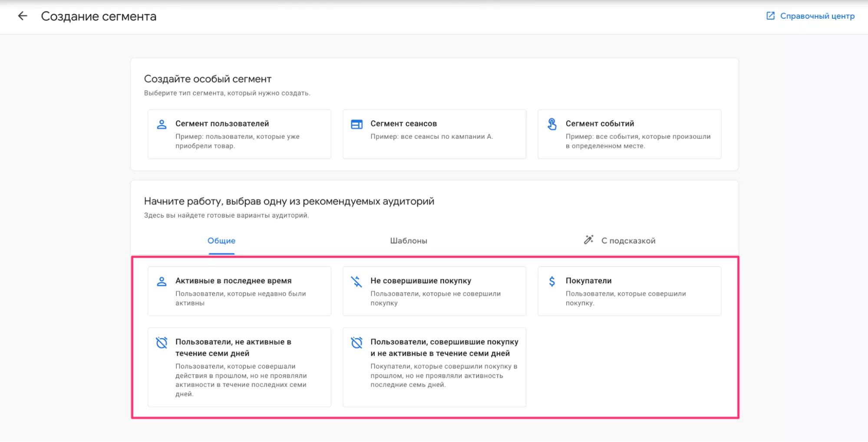The image size is (868, 442).
Task: Click the card icon on Сегмент сеансов
Action: tap(356, 124)
